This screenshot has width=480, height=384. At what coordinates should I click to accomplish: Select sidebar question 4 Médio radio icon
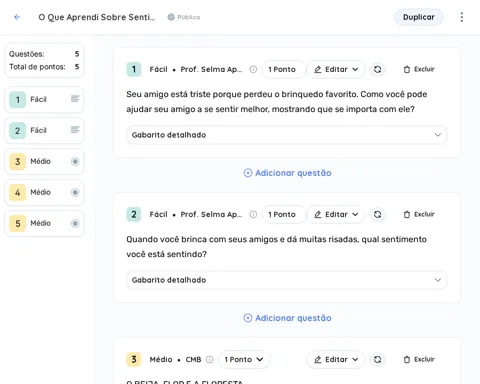click(75, 192)
